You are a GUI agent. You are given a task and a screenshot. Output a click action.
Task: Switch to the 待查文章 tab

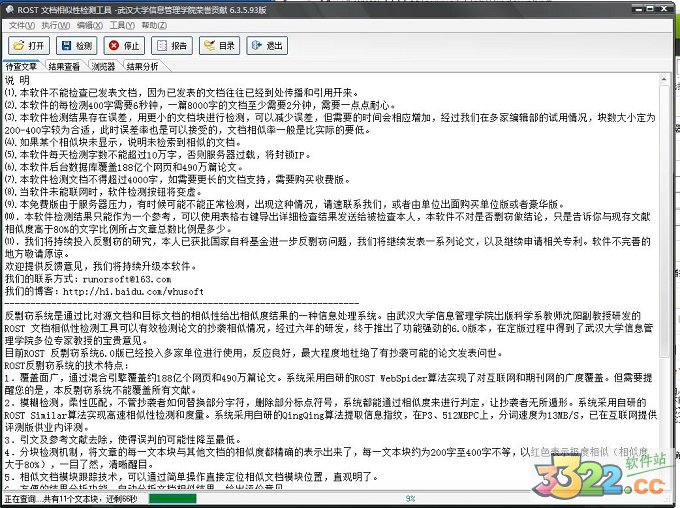(x=21, y=66)
